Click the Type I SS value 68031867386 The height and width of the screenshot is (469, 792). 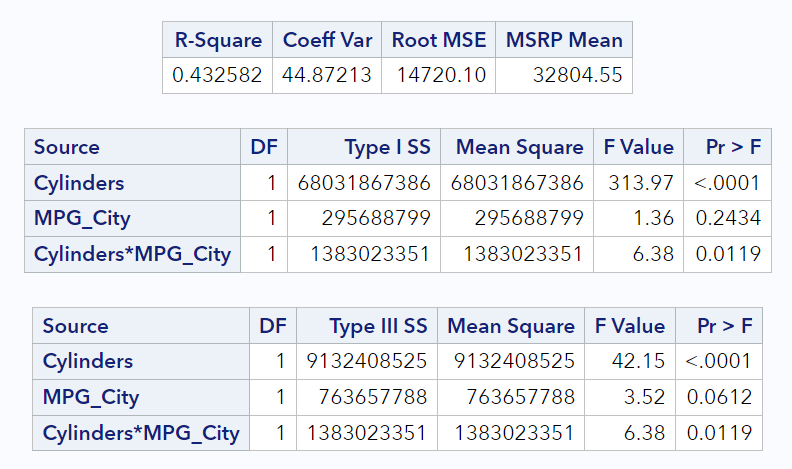(364, 183)
